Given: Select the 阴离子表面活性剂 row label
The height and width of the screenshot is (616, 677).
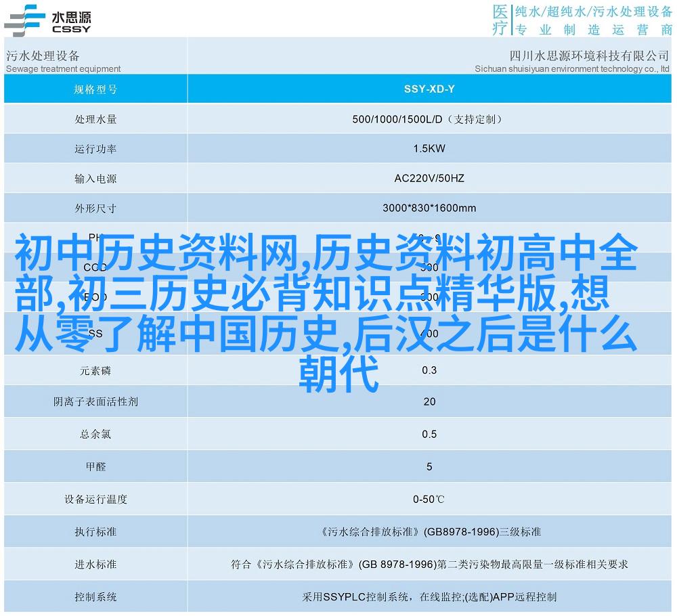Looking at the screenshot, I should click(x=96, y=401).
